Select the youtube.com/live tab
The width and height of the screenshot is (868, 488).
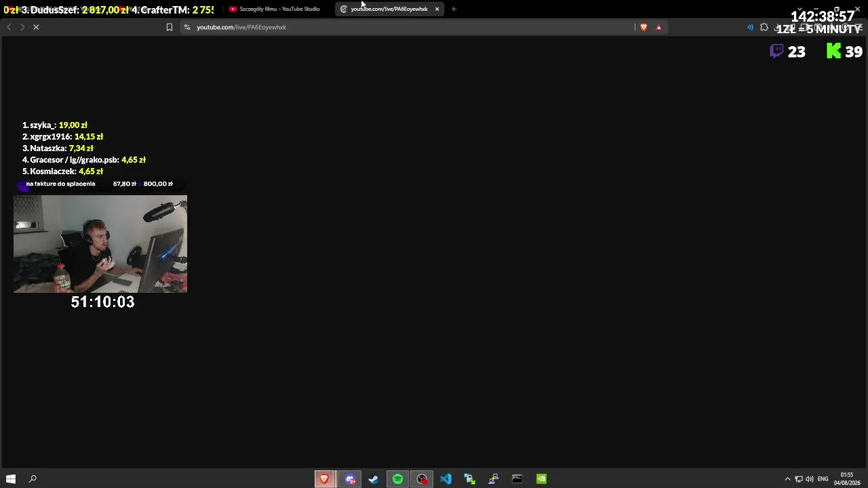[x=389, y=9]
